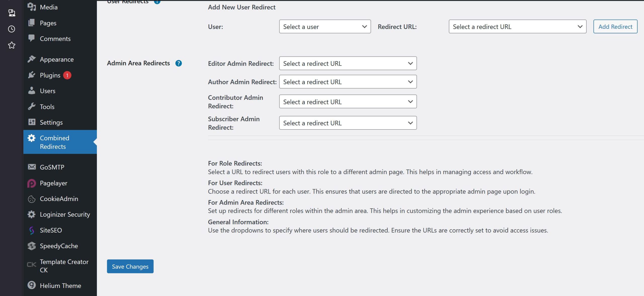The width and height of the screenshot is (644, 296).
Task: Open the Media menu item
Action: [60, 7]
